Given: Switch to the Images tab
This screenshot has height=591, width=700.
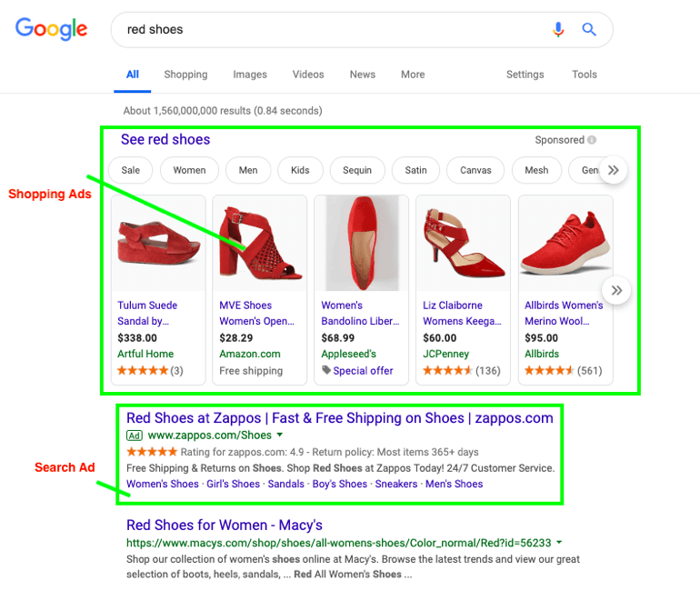Looking at the screenshot, I should pos(250,75).
